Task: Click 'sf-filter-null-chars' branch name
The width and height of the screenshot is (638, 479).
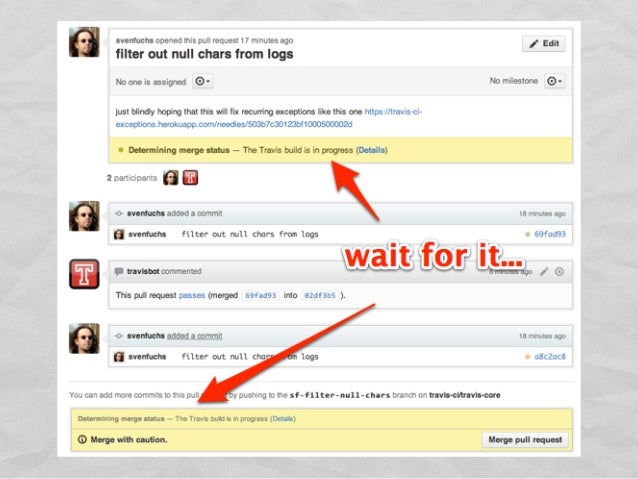Action: click(340, 395)
